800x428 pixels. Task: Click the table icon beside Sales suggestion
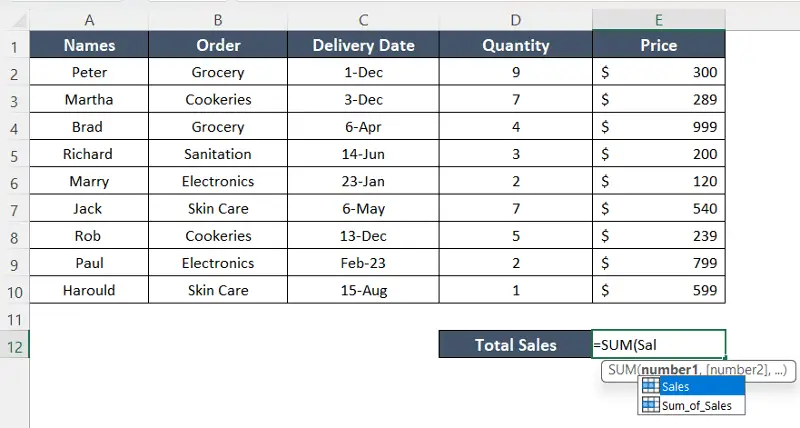coord(649,387)
